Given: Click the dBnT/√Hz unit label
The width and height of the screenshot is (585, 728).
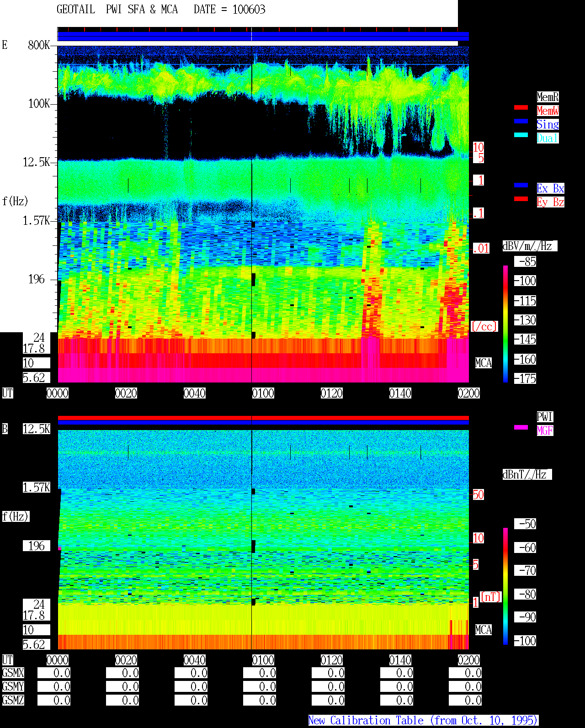Looking at the screenshot, I should coord(527,474).
